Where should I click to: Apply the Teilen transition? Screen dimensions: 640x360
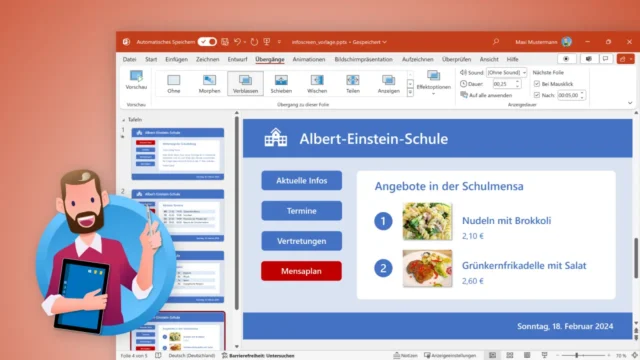353,84
